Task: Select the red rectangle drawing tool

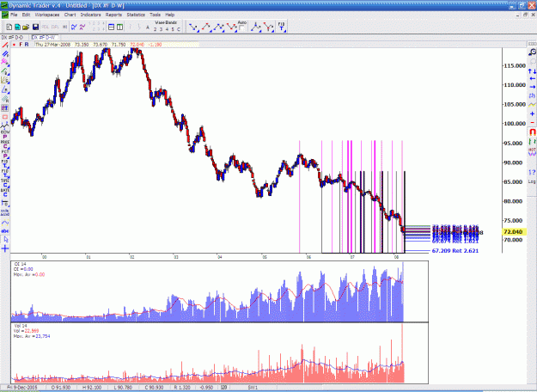Action: [5, 117]
